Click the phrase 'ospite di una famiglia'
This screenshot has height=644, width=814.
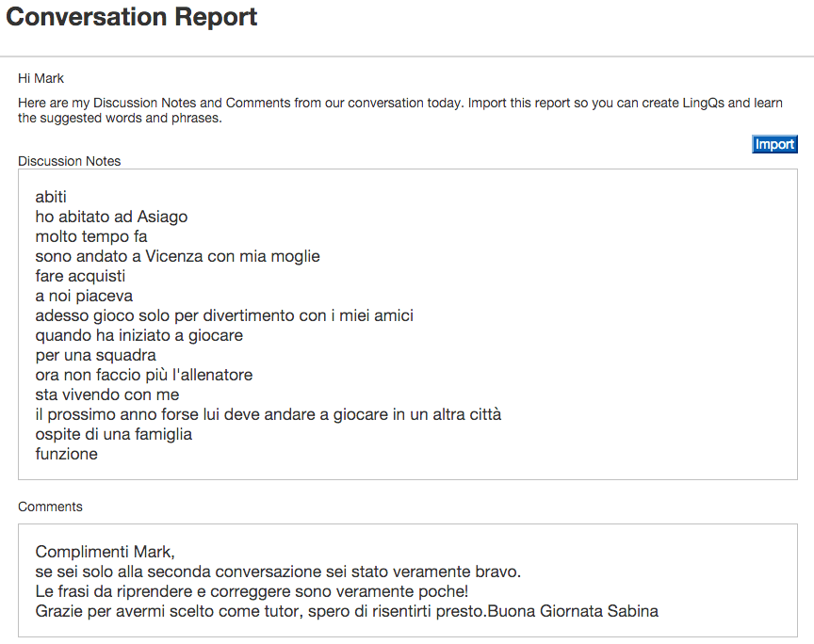(113, 434)
